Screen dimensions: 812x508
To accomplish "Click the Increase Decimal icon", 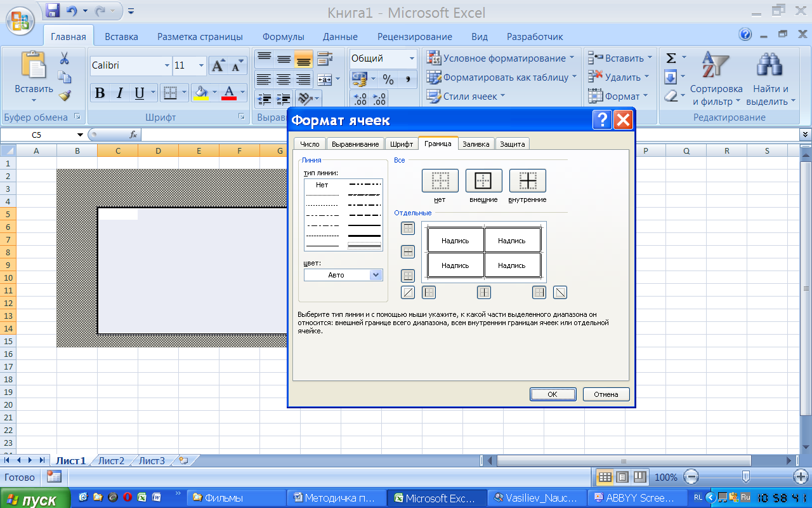I will click(360, 99).
